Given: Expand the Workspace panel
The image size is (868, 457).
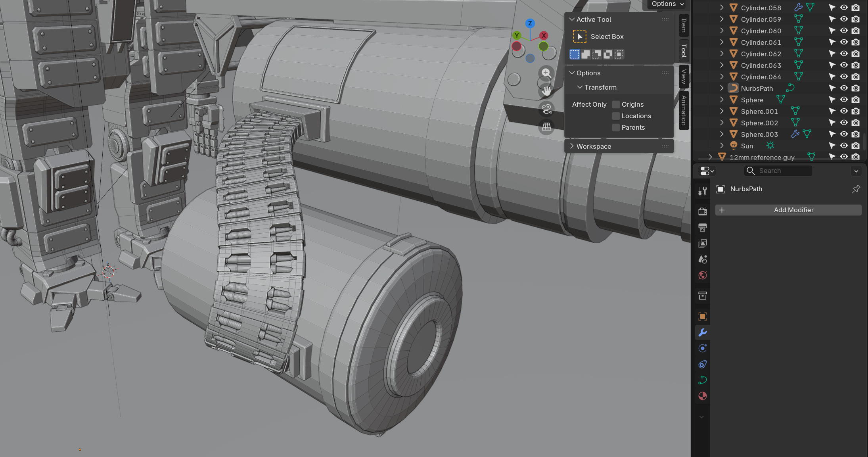Looking at the screenshot, I should (594, 146).
